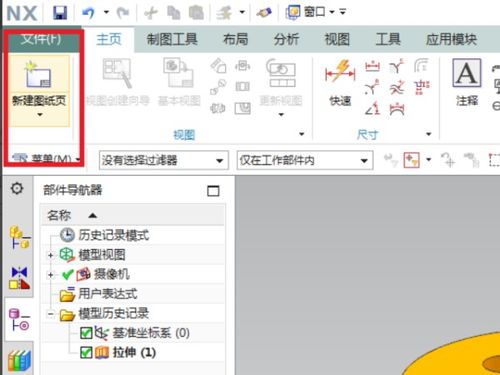Click the 注释 note annotation icon

tap(467, 73)
